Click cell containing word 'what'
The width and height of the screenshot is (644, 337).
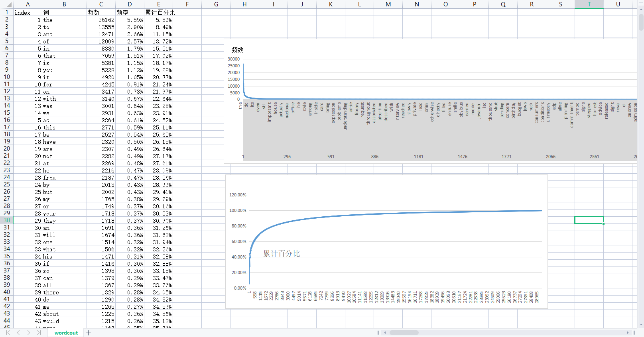point(64,249)
